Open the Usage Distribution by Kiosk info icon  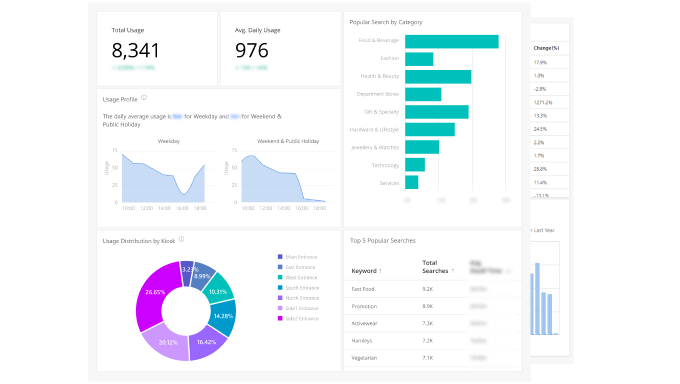coord(181,240)
